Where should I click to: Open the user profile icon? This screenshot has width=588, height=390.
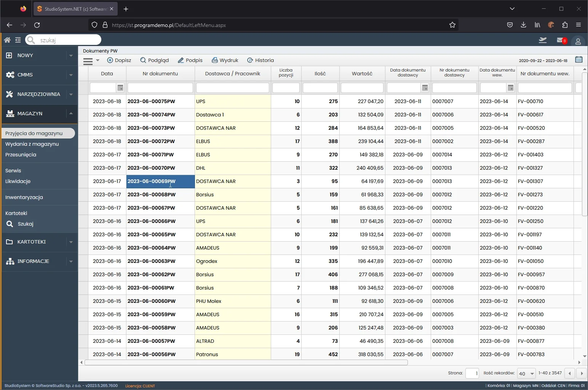pyautogui.click(x=578, y=41)
